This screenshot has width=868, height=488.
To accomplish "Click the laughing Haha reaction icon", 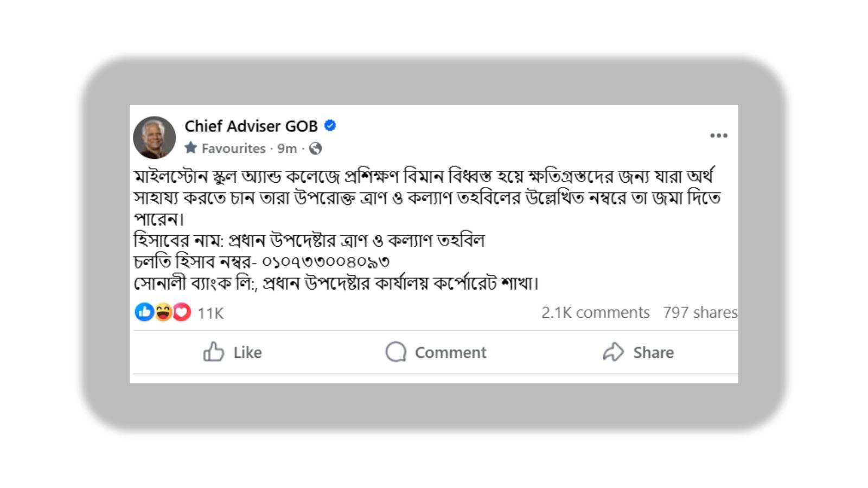I will [162, 312].
